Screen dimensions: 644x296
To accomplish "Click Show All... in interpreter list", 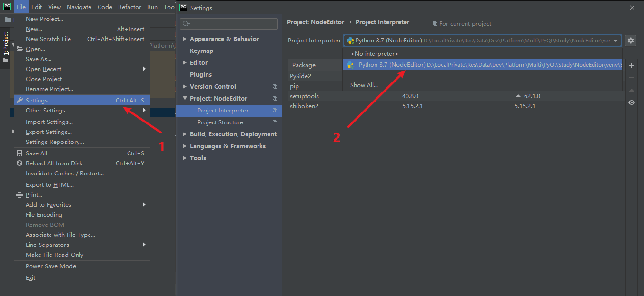I will point(364,85).
